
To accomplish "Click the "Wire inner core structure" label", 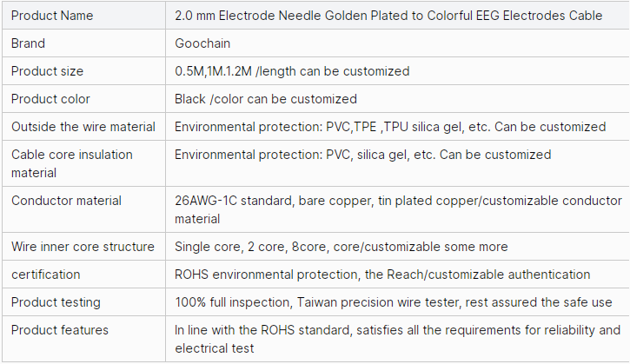I will point(83,247).
